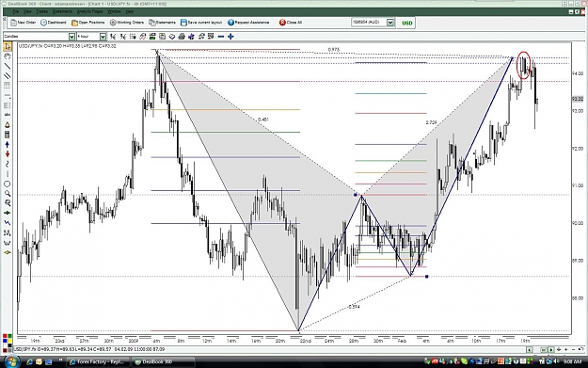This screenshot has width=588, height=368.
Task: Click chart scroll left arrow at bottom
Action: click(529, 349)
